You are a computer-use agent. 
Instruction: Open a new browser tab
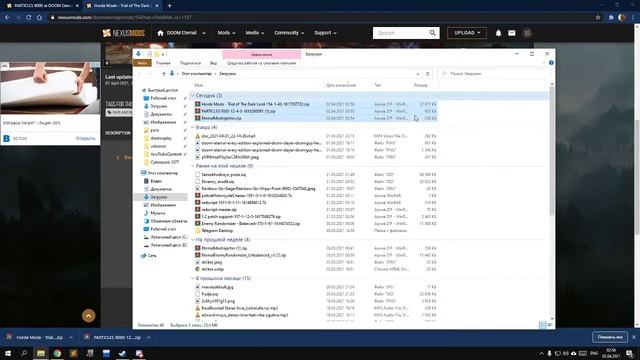point(169,6)
